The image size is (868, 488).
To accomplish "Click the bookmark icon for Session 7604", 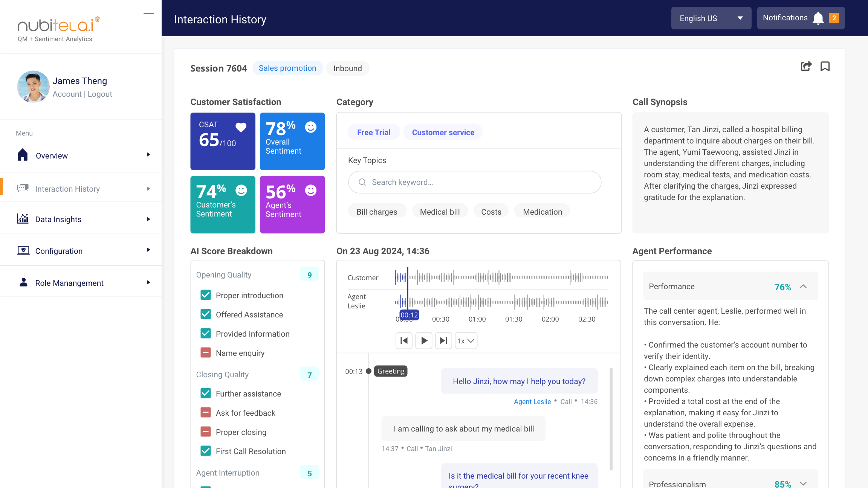I will click(825, 66).
